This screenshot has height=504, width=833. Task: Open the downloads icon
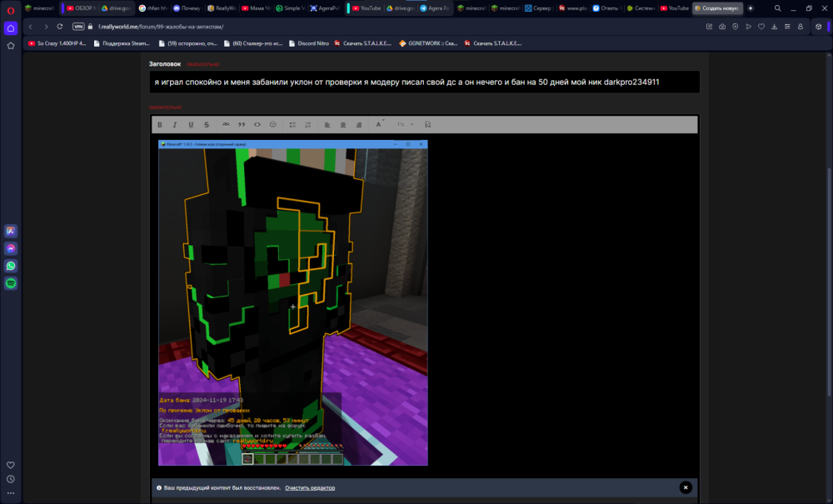click(775, 27)
